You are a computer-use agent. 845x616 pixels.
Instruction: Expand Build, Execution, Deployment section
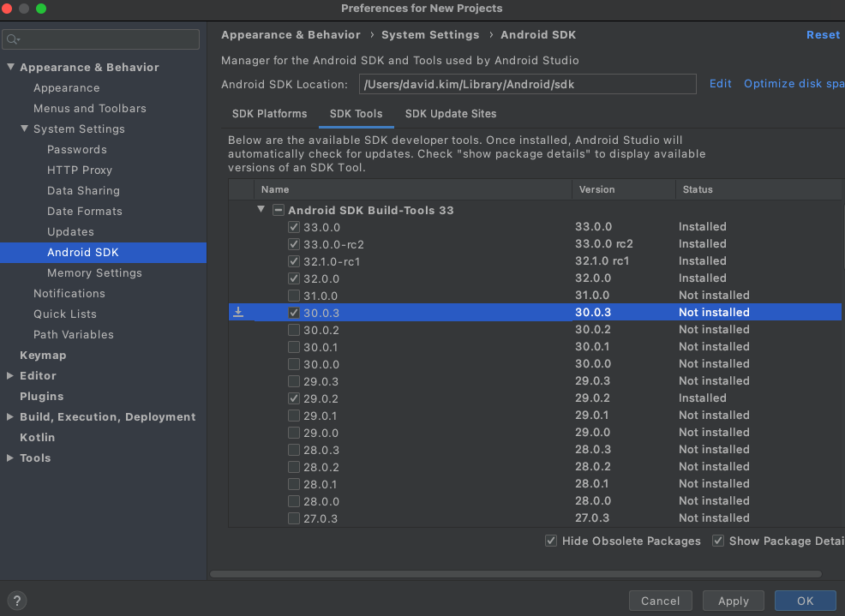9,416
